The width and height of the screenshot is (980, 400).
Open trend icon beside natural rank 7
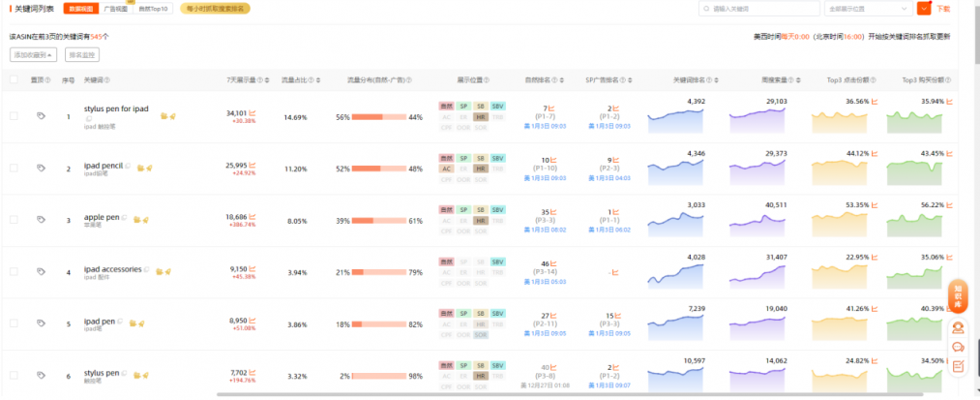(x=552, y=108)
